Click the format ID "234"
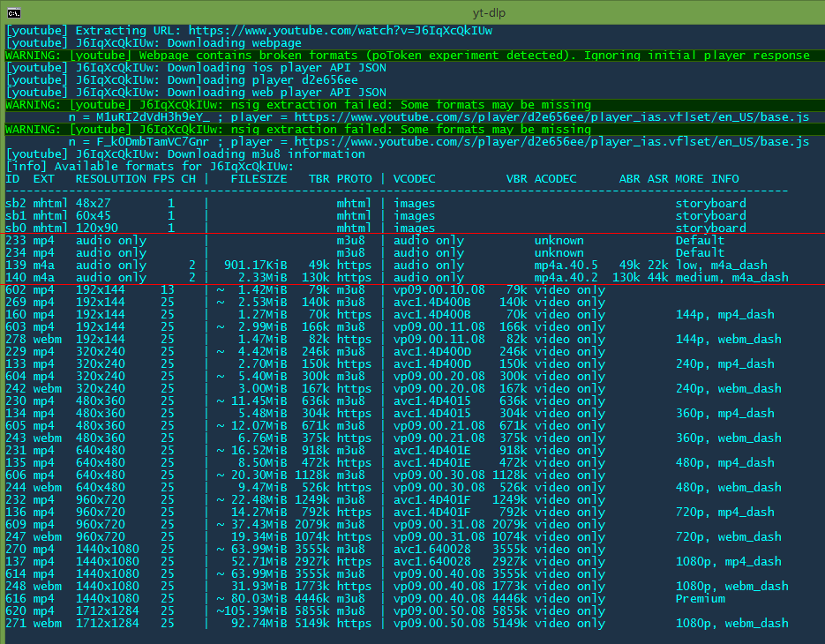This screenshot has height=644, width=825. coord(16,253)
